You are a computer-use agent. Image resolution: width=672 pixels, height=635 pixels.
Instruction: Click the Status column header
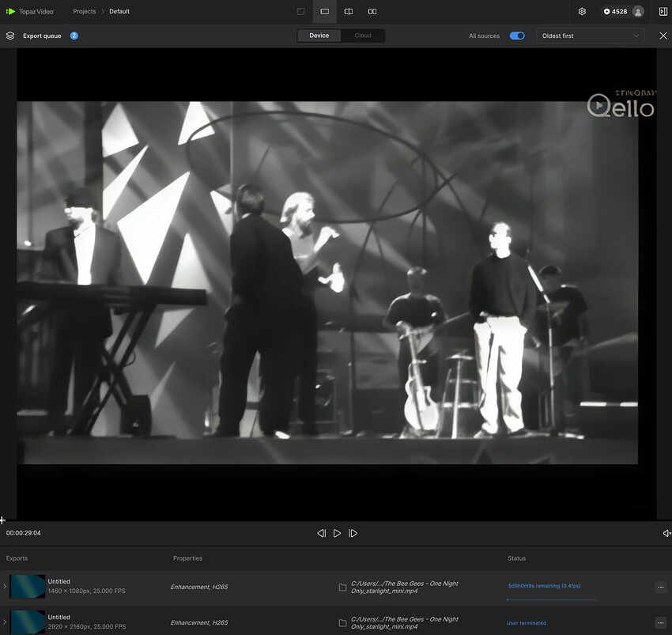516,558
